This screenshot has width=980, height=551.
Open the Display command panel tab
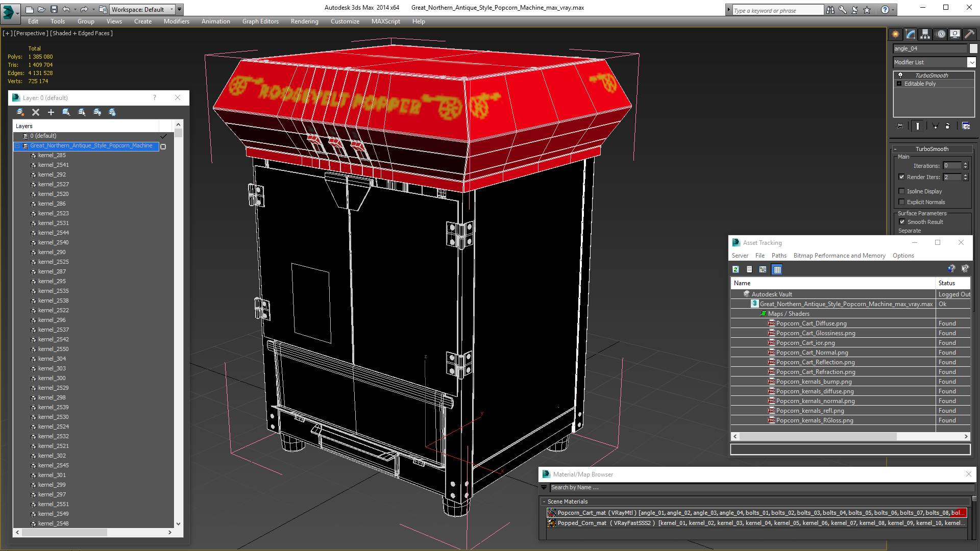coord(955,34)
